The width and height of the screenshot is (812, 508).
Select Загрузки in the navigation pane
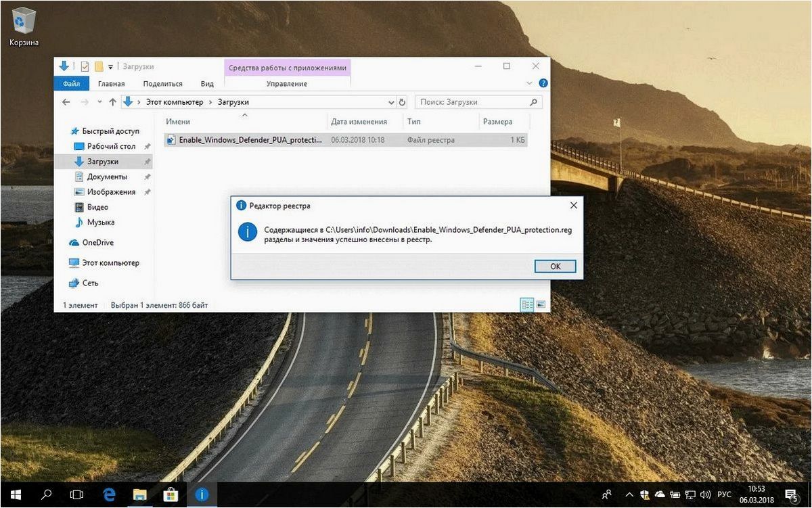102,162
